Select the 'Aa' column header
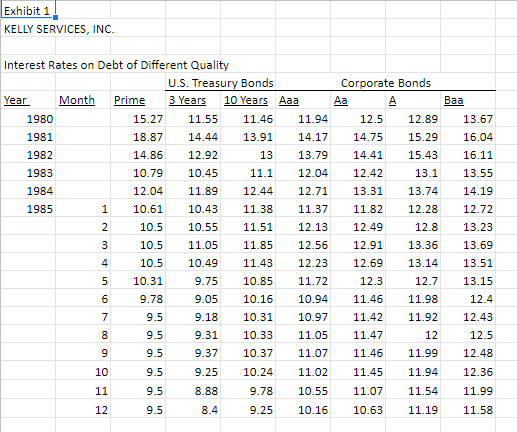 pos(358,100)
